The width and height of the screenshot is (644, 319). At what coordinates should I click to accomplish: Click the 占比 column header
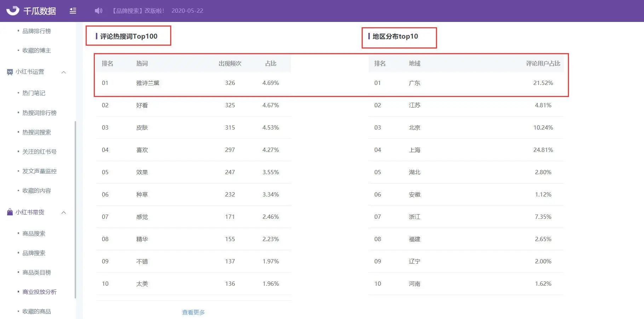click(271, 63)
